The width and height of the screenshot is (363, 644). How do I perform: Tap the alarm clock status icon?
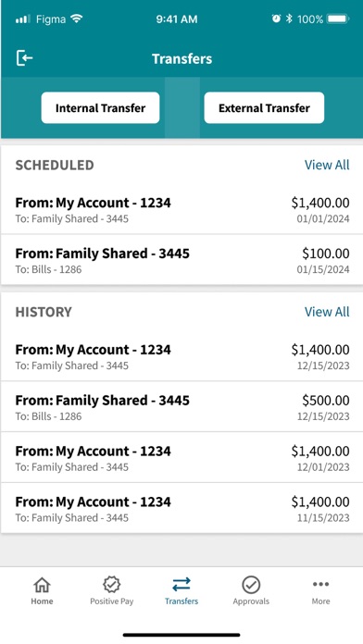(276, 19)
